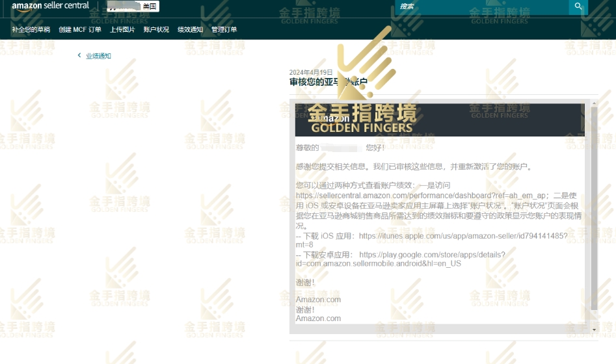This screenshot has width=616, height=364.
Task: Click the amazon seller central logo
Action: (50, 6)
